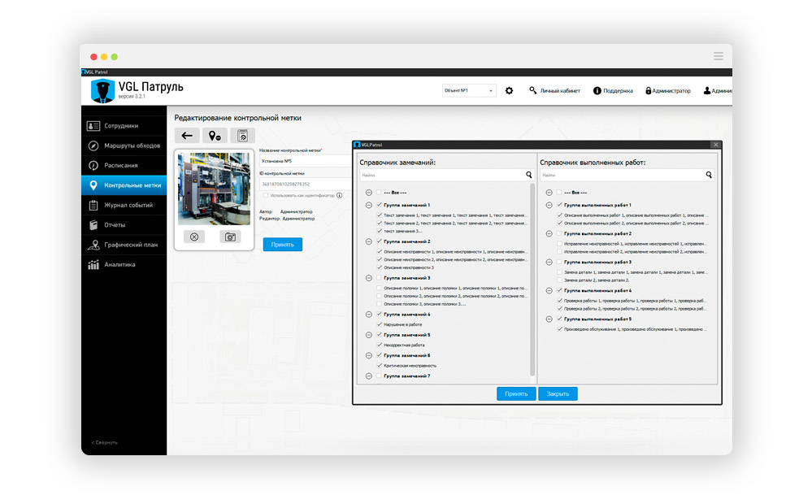Uncheck Некорректная работа
Viewport: 812px width, 504px height.
click(379, 345)
